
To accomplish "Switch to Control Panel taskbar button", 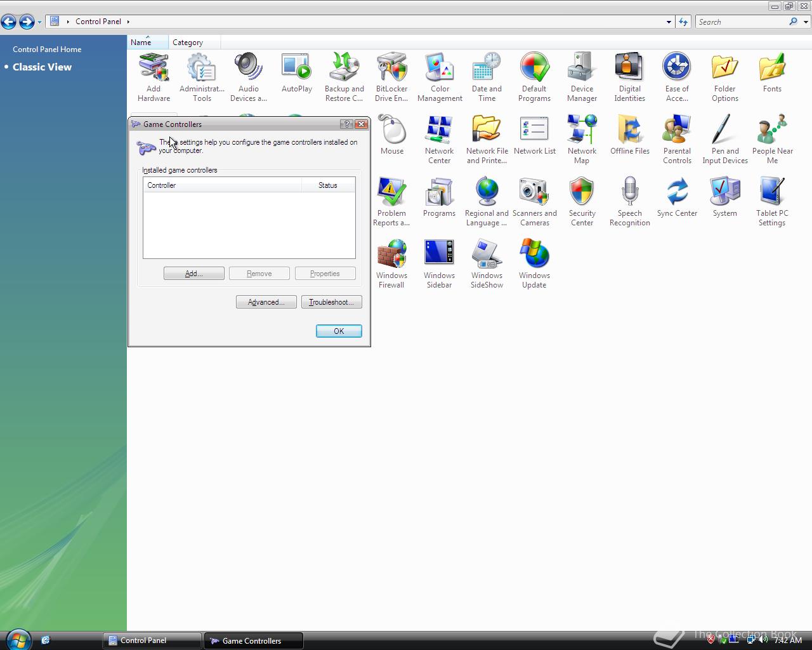I will pos(152,640).
